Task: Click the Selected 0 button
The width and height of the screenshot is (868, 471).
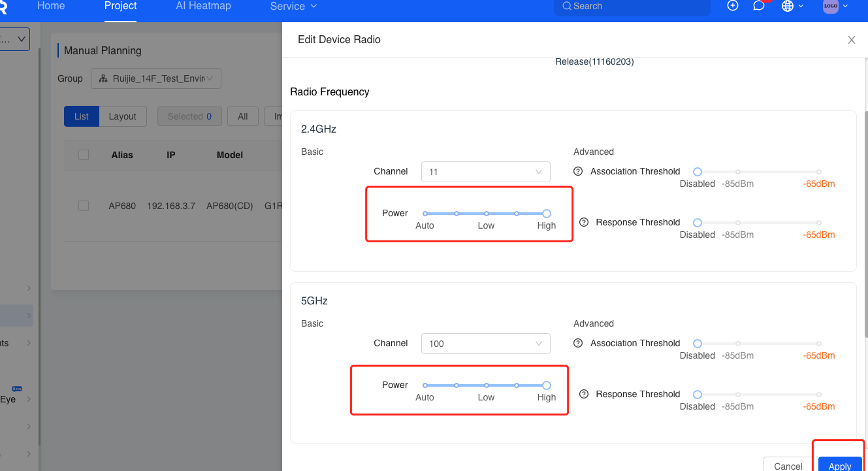Action: pyautogui.click(x=189, y=116)
